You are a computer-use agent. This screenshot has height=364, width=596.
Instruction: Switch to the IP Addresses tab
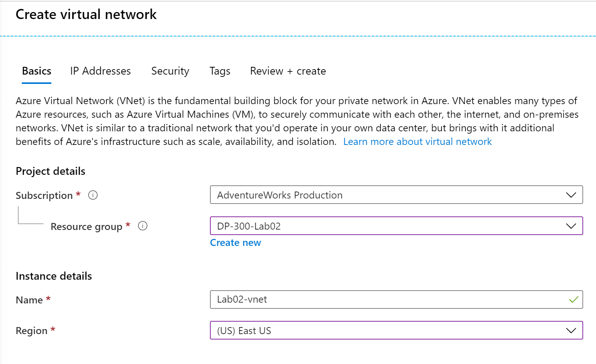[100, 71]
